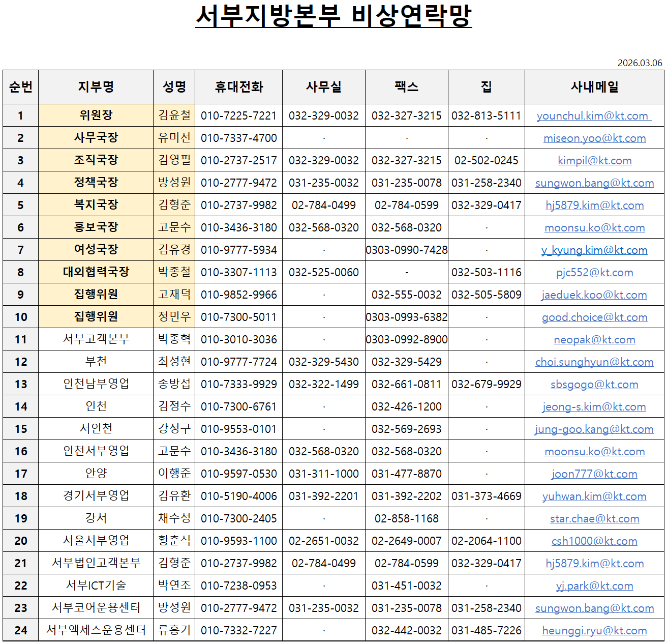Click the star.chae@kt.com email link

[594, 519]
